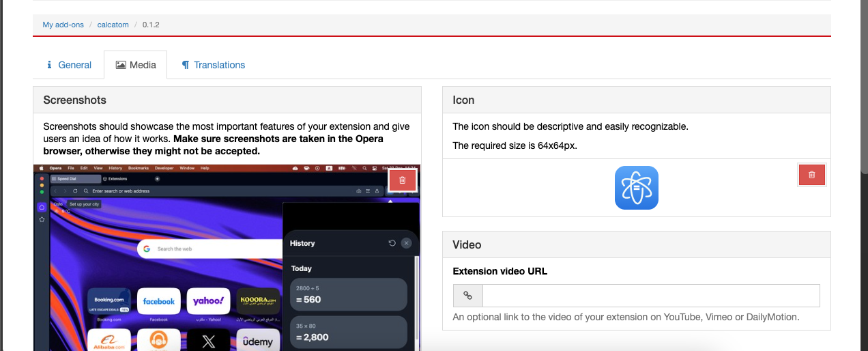The width and height of the screenshot is (868, 351).
Task: Click the 35 × 80 = 2,800 history entry
Action: (348, 332)
